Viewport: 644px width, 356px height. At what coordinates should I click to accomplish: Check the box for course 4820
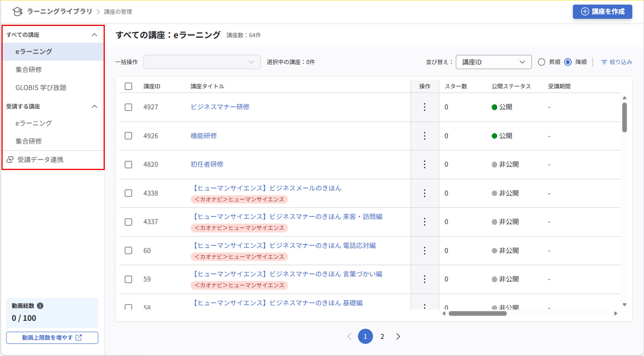click(128, 164)
